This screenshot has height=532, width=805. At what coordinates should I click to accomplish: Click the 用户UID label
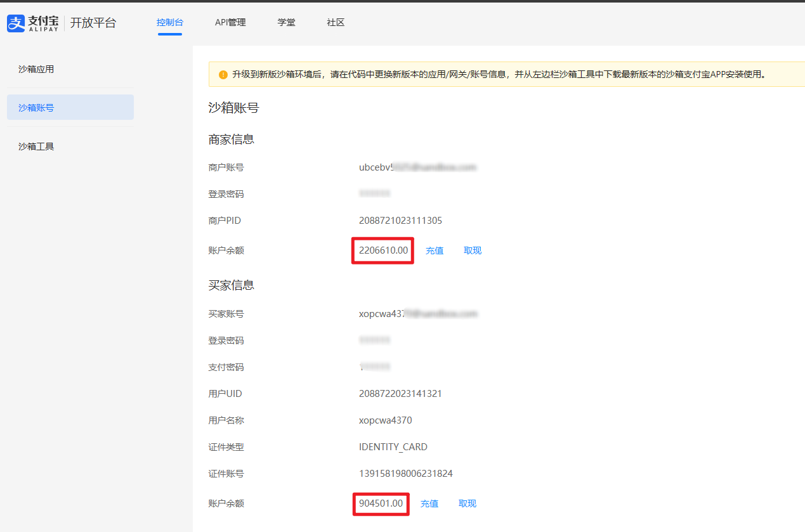(x=225, y=394)
